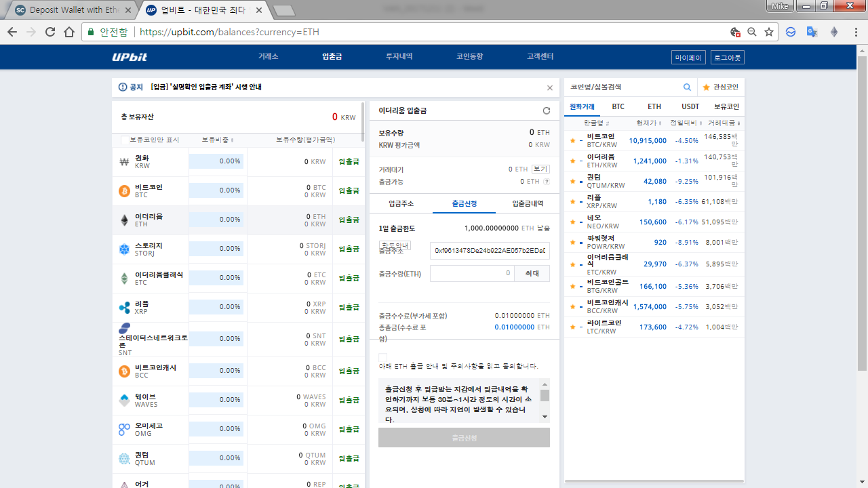Click the 보기 button next to 거래대기

pyautogui.click(x=540, y=169)
